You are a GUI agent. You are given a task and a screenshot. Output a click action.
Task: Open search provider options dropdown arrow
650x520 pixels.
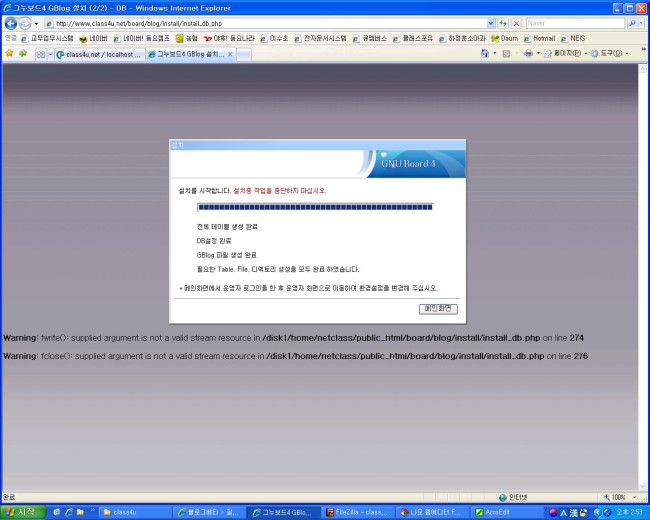click(x=641, y=23)
